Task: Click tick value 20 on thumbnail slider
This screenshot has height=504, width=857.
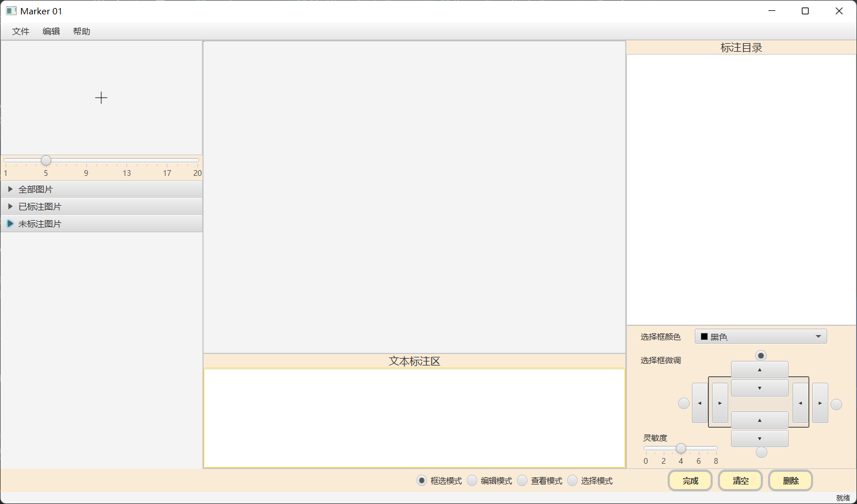Action: pyautogui.click(x=197, y=173)
